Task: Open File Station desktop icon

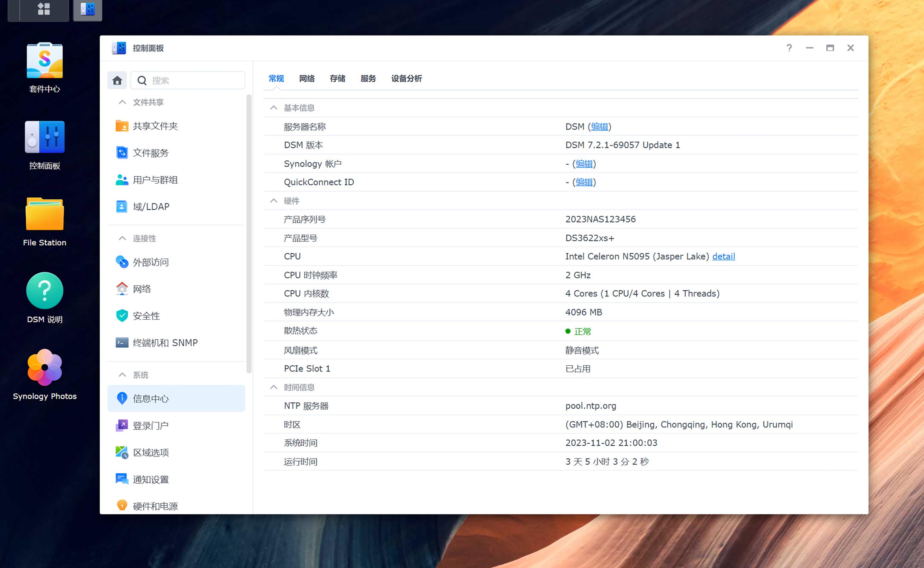Action: click(45, 222)
